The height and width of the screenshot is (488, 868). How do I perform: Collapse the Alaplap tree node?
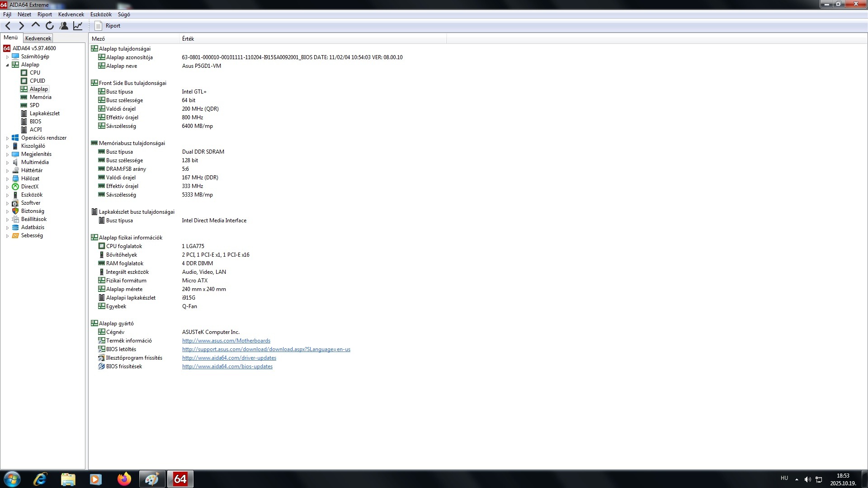tap(7, 65)
